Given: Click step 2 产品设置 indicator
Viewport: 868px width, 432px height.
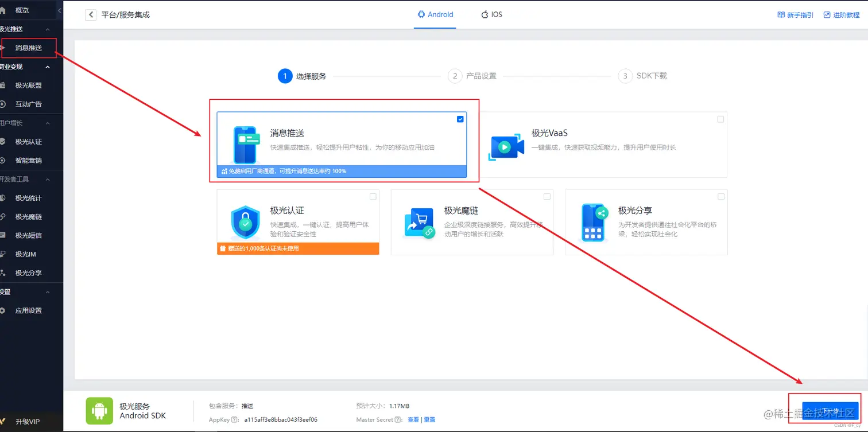Looking at the screenshot, I should 472,76.
